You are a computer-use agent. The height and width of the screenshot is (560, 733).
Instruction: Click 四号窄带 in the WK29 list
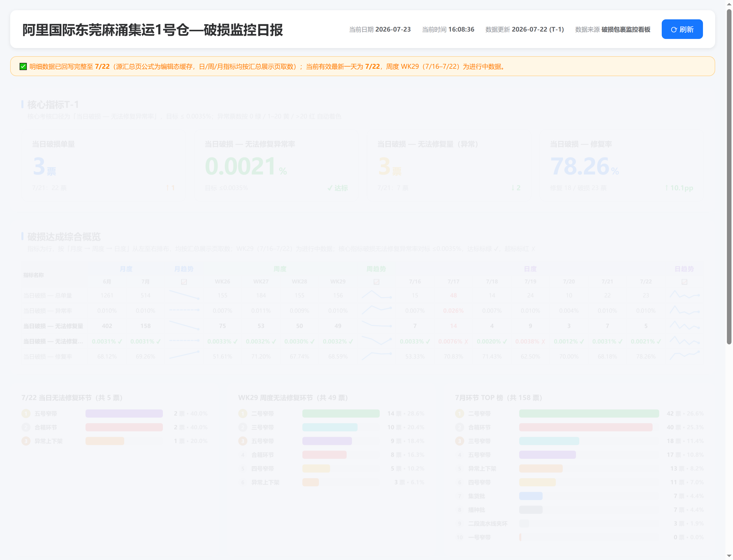pyautogui.click(x=263, y=469)
